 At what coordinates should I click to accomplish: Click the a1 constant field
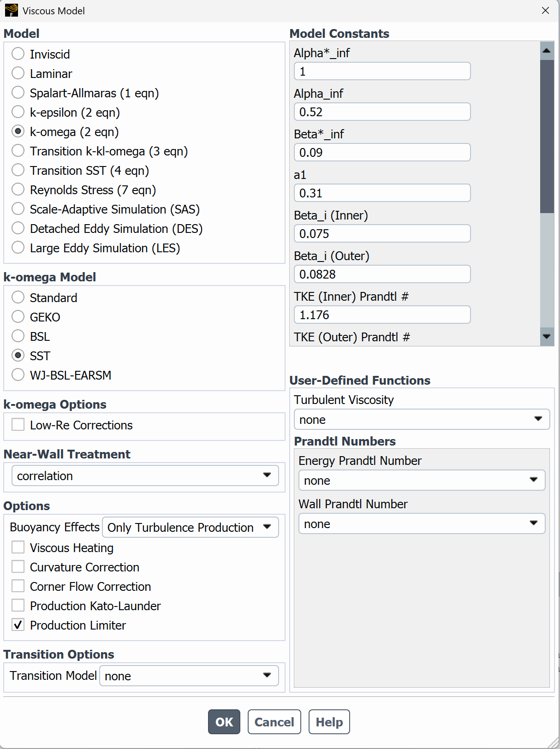[382, 193]
